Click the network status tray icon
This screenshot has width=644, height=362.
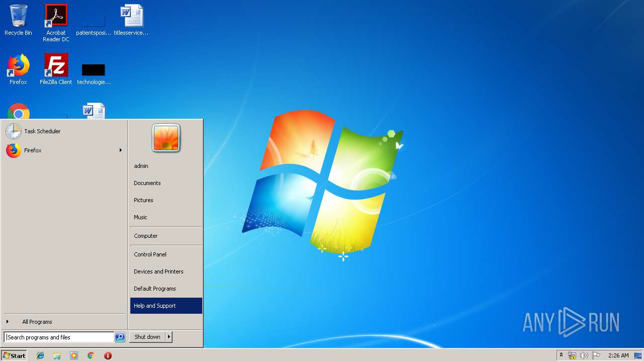572,355
